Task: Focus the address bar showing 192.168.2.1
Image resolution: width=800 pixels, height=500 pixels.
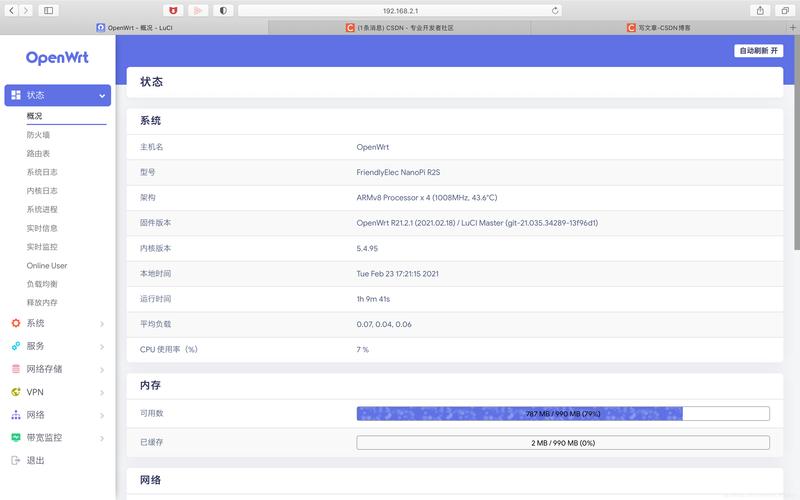Action: click(400, 10)
